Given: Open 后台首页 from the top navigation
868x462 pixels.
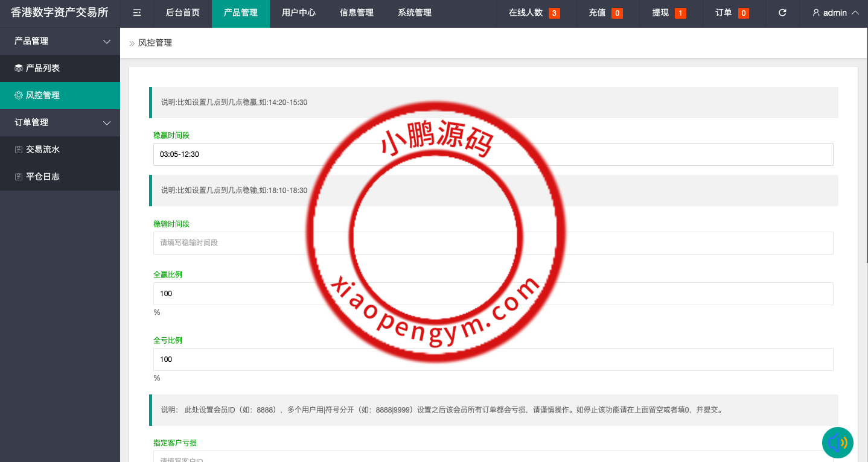Looking at the screenshot, I should (x=183, y=13).
